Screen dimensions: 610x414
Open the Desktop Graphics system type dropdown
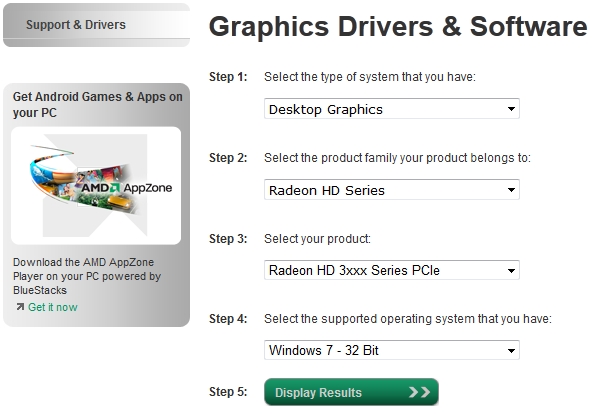coord(392,109)
